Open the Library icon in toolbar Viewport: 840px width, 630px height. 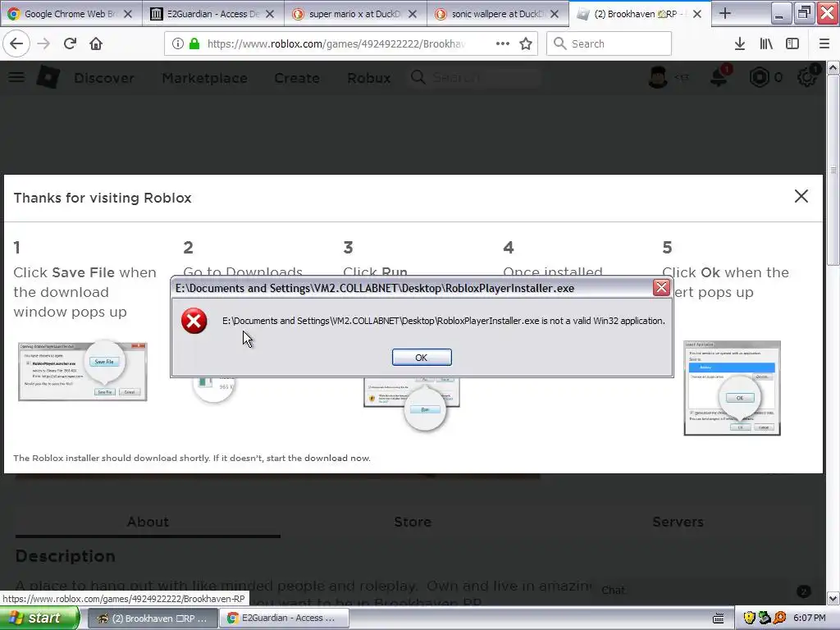point(766,43)
